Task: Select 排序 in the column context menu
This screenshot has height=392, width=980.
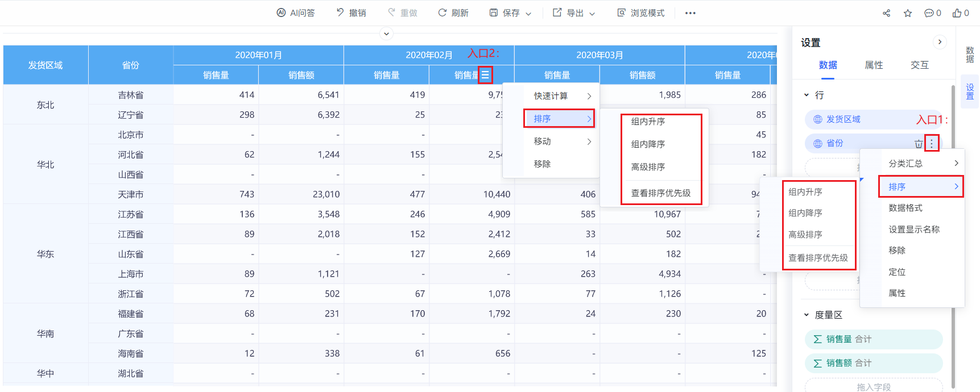Action: [x=559, y=119]
